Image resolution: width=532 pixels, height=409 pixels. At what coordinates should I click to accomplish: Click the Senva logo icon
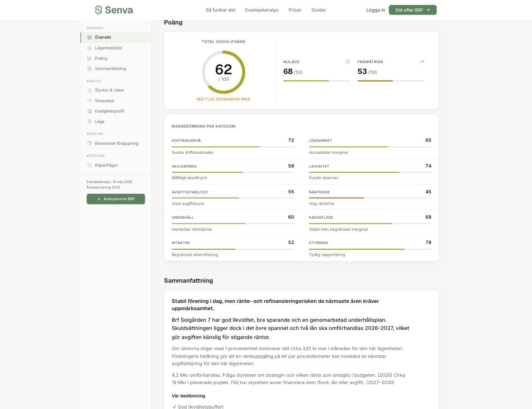(x=98, y=10)
